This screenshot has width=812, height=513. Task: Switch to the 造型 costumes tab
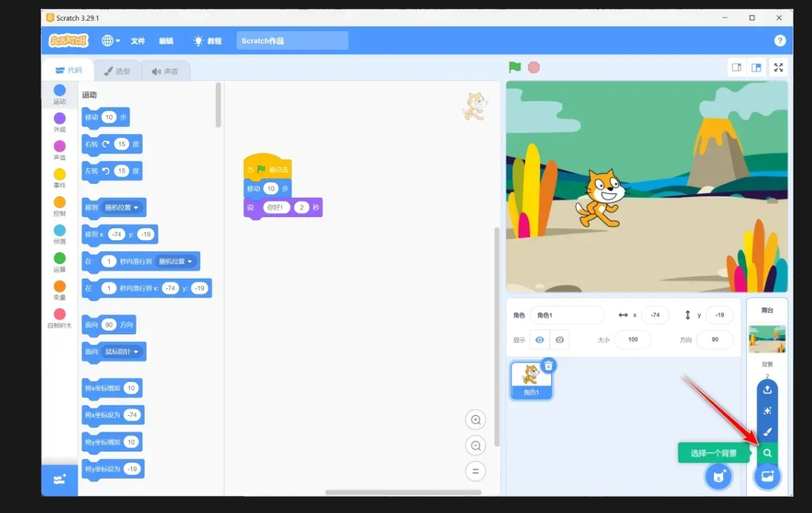[x=117, y=71]
